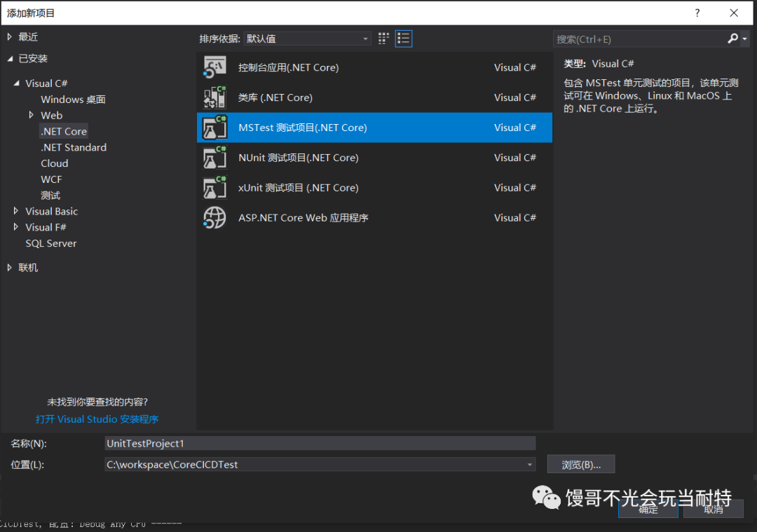Click the 确定 OK button
Image resolution: width=757 pixels, height=532 pixels.
tap(648, 510)
